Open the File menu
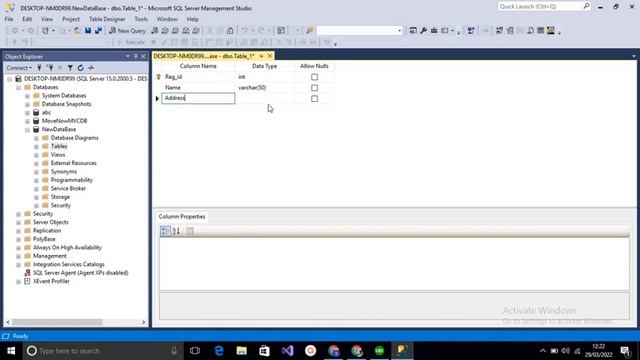 click(9, 19)
